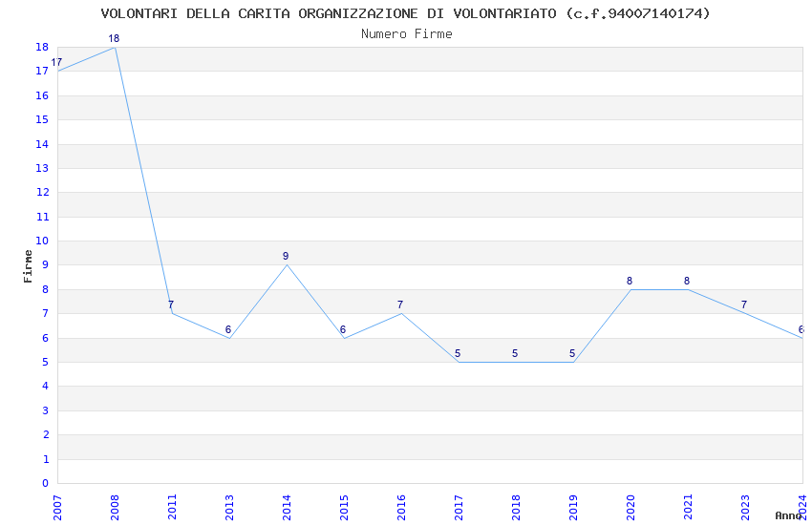Select the 2021 data point labeled 8
Image resolution: width=812 pixels, height=525 pixels.
pos(687,281)
